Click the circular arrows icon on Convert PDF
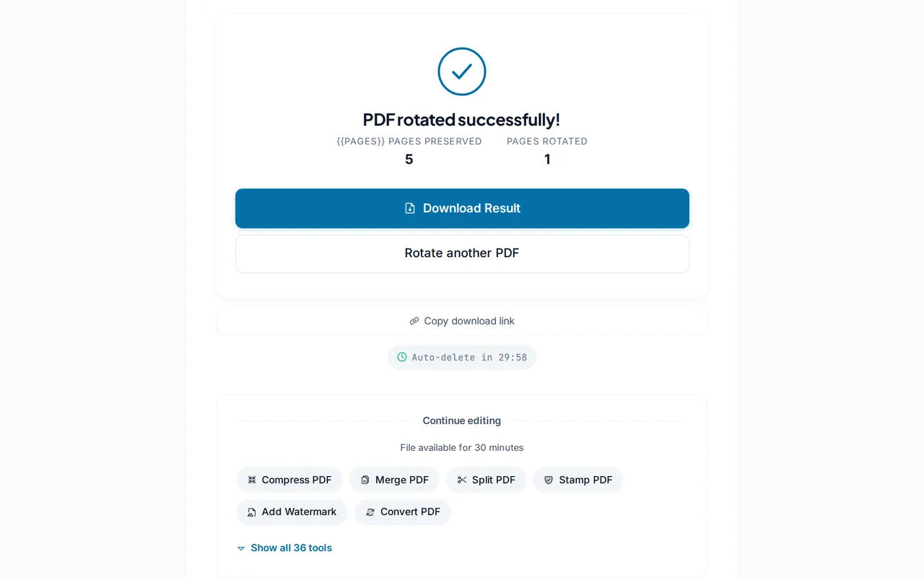 (x=370, y=512)
